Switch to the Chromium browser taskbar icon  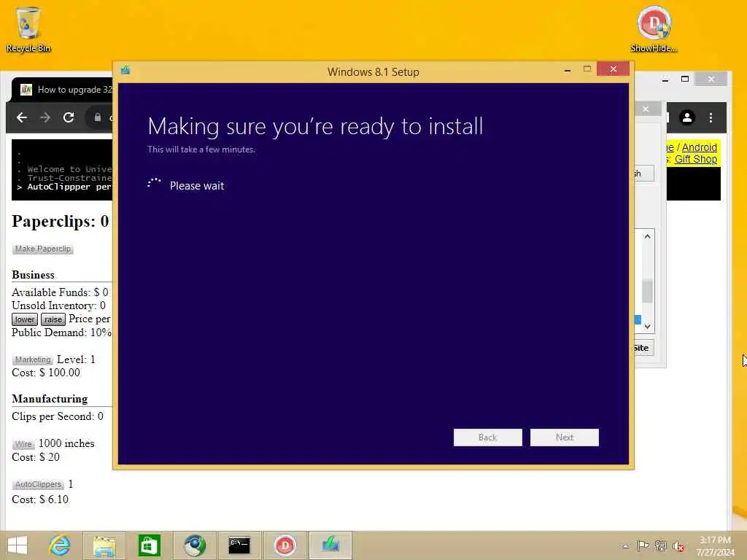click(194, 545)
